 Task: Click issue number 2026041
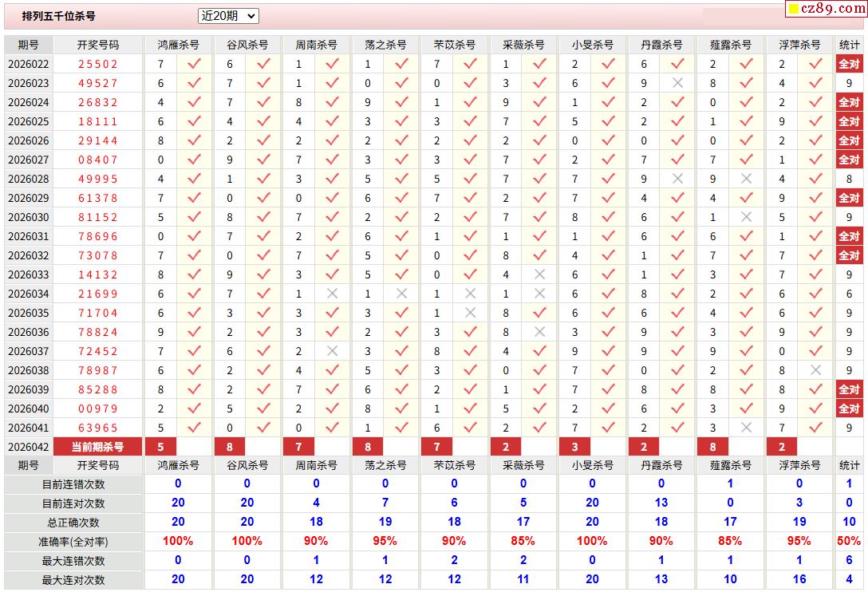[28, 428]
